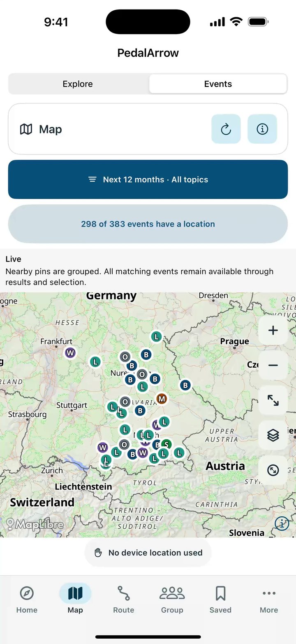Go to the Home tab
This screenshot has width=296, height=644.
(x=27, y=600)
